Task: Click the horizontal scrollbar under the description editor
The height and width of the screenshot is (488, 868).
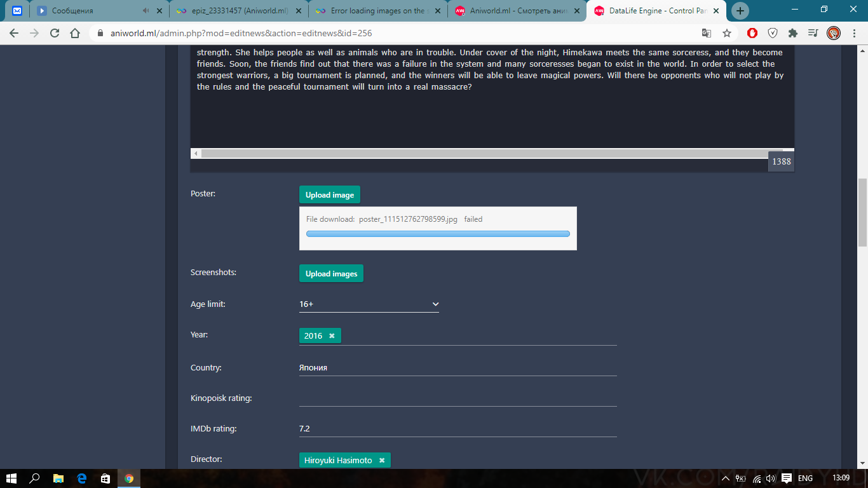Action: pos(483,154)
